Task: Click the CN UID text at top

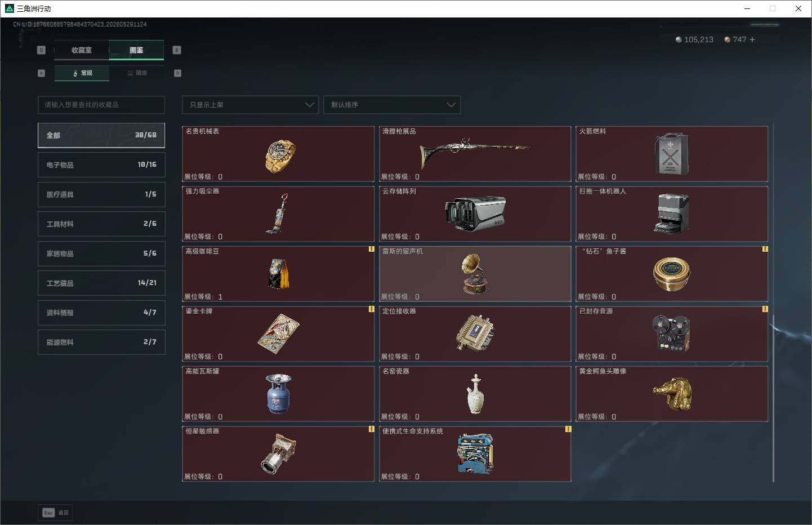Action: tap(80, 24)
